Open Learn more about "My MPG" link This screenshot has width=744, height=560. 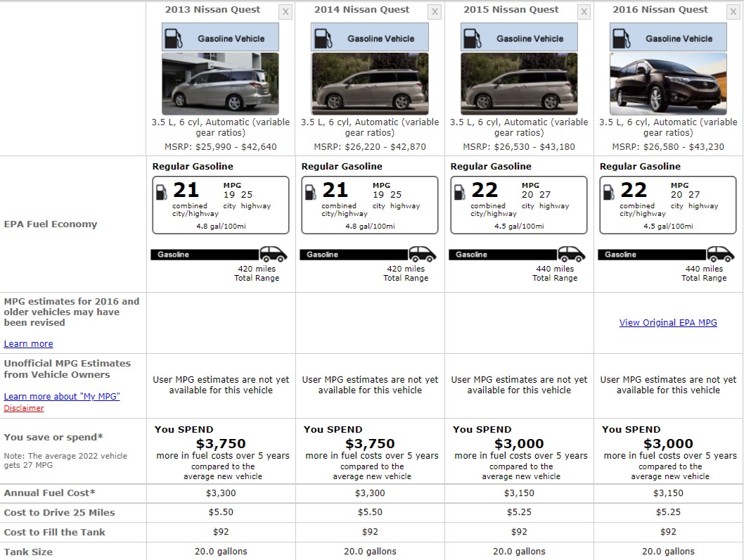coord(62,396)
